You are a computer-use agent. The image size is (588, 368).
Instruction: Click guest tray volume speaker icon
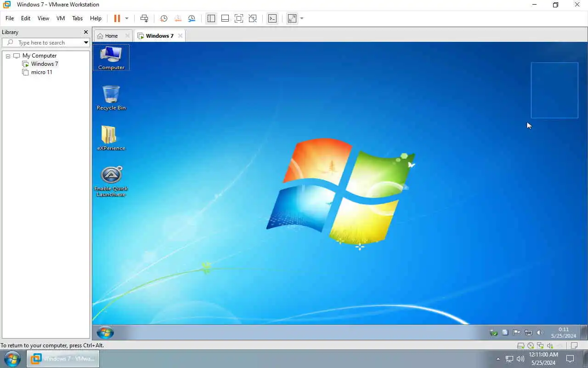[540, 333]
